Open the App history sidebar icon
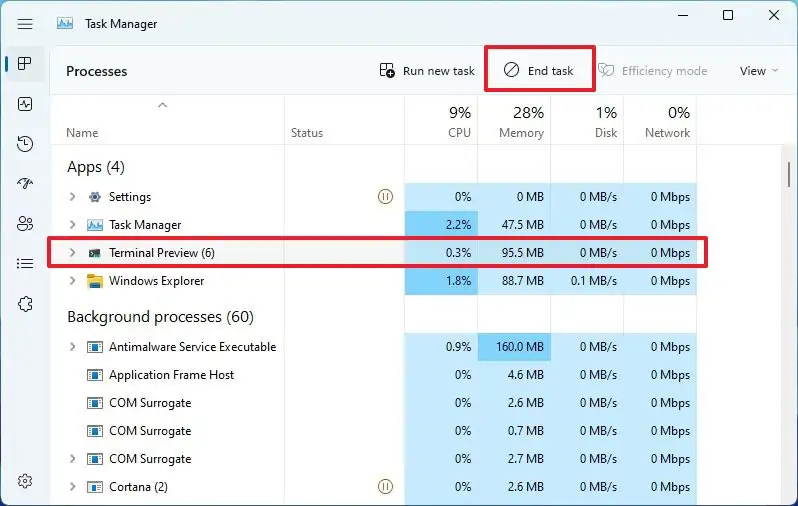Screen dimensions: 798x506 (25, 144)
